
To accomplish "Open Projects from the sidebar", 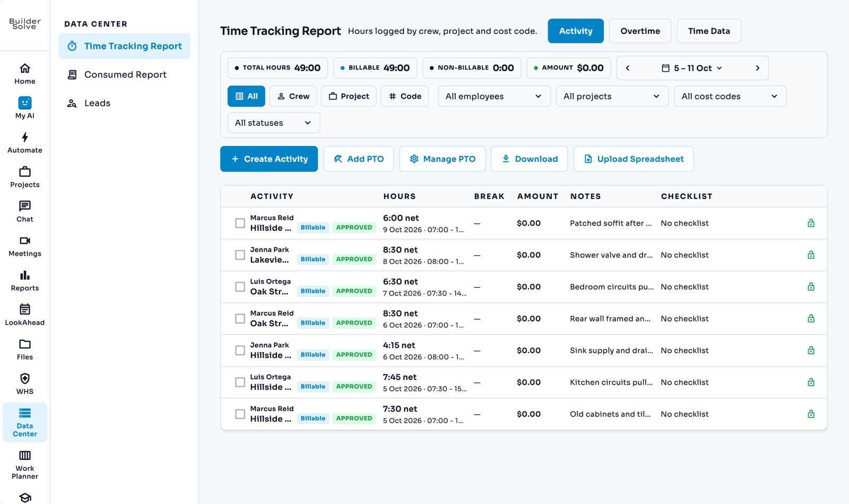I will tap(25, 177).
